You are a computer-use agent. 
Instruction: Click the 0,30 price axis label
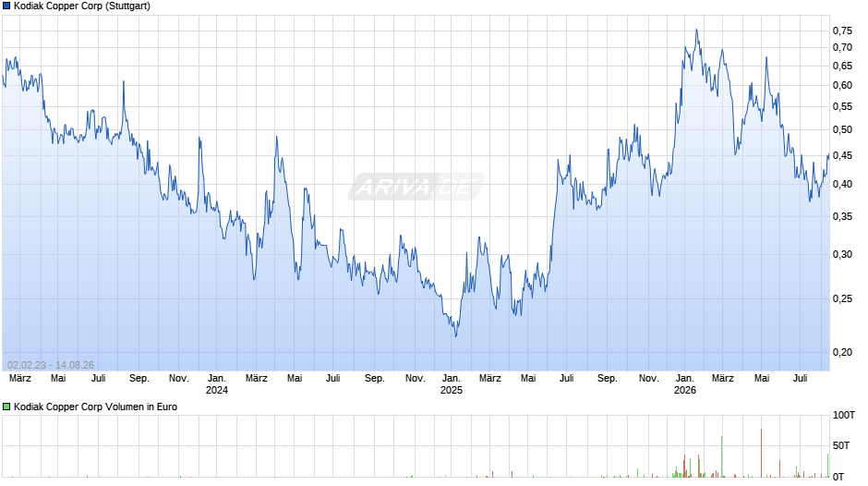(842, 254)
